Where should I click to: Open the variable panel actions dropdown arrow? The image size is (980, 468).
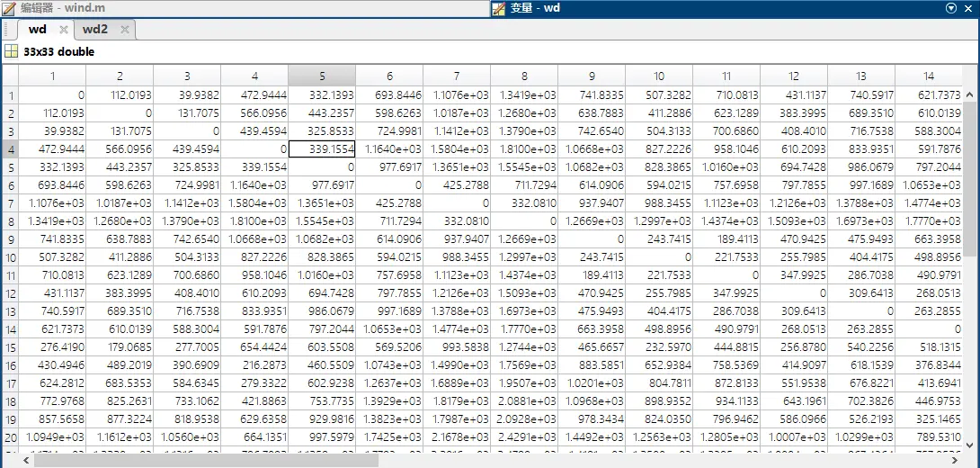952,8
